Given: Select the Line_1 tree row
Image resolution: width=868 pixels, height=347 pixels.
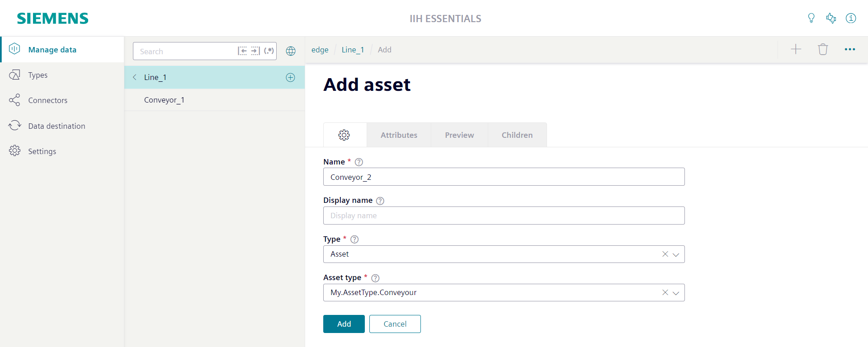Looking at the screenshot, I should [x=214, y=77].
